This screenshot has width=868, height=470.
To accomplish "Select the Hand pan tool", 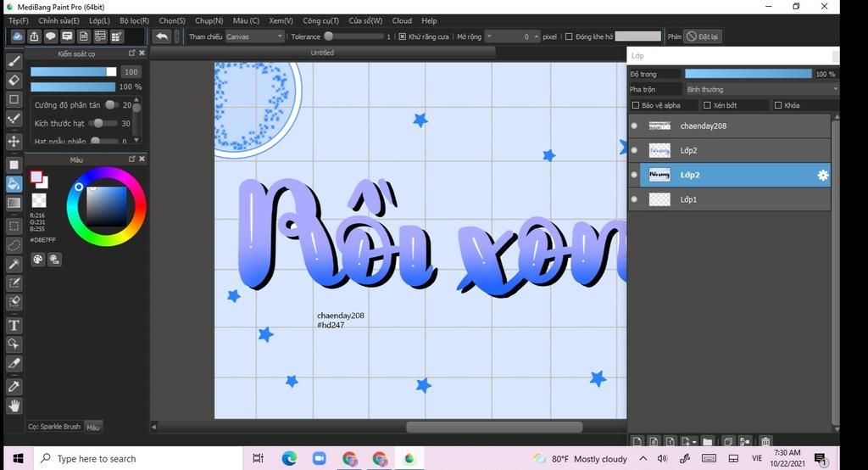I will coord(14,406).
